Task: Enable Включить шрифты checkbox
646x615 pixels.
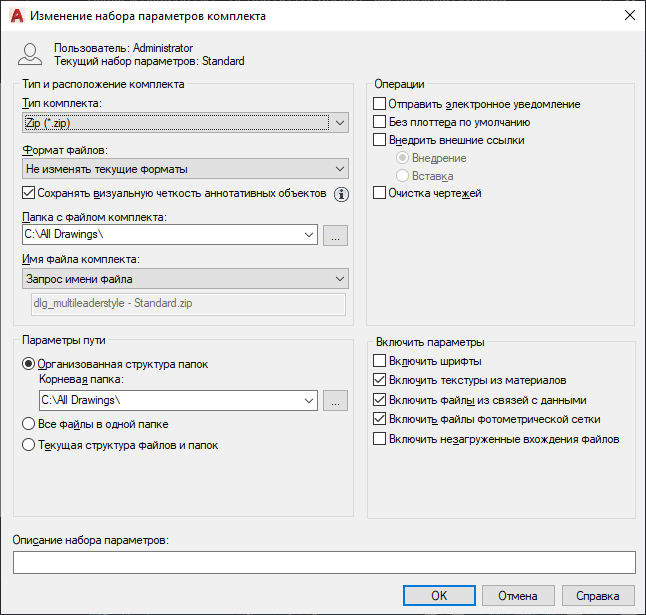Action: (x=379, y=361)
